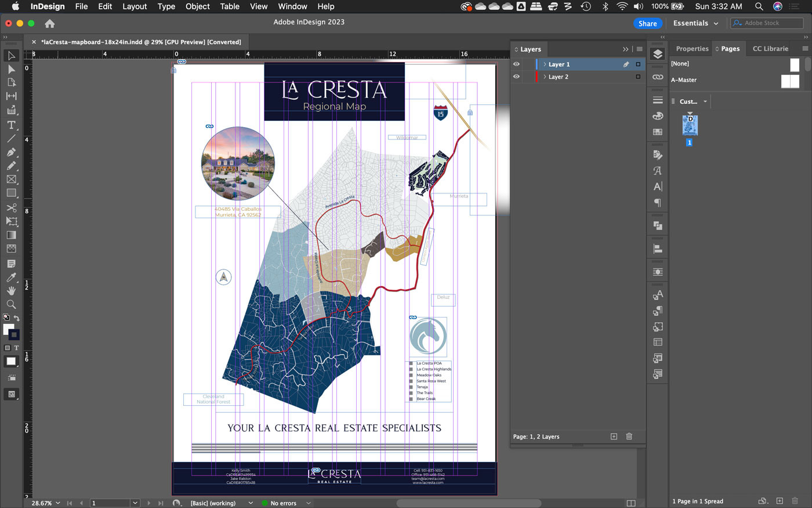The height and width of the screenshot is (508, 812).
Task: Select the Direct Selection tool
Action: (11, 69)
